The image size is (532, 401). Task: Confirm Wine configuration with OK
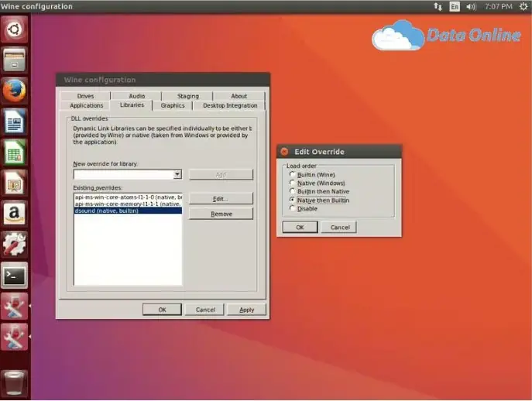[162, 310]
